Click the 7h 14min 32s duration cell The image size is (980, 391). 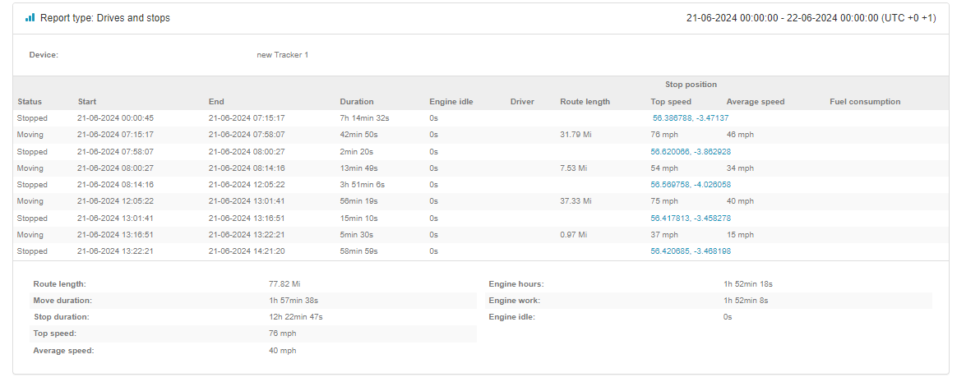point(364,118)
